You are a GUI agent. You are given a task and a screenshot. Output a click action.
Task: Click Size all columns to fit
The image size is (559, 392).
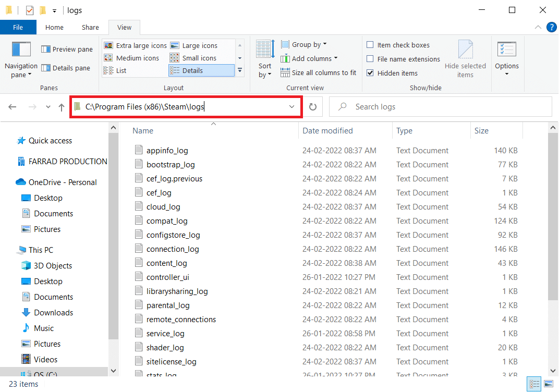click(x=319, y=72)
